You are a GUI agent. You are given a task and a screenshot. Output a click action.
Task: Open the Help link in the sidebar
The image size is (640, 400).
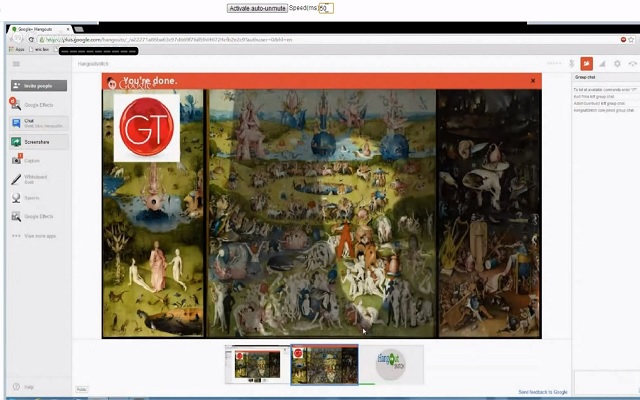(x=23, y=387)
